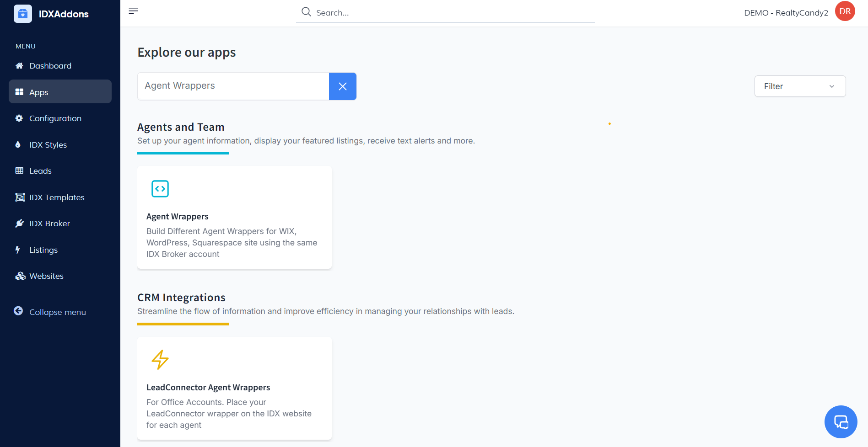Click the IDX Templates frame icon
The width and height of the screenshot is (868, 447).
point(20,197)
